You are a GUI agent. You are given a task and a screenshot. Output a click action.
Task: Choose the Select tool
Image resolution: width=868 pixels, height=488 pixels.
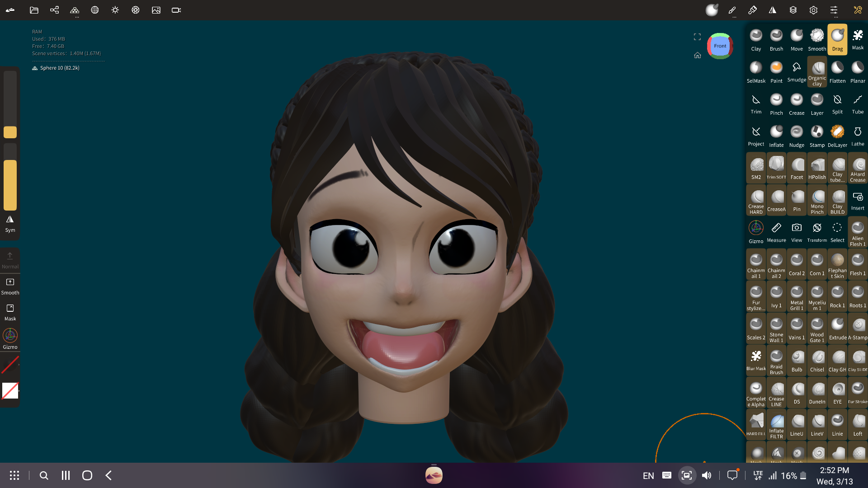click(x=837, y=232)
